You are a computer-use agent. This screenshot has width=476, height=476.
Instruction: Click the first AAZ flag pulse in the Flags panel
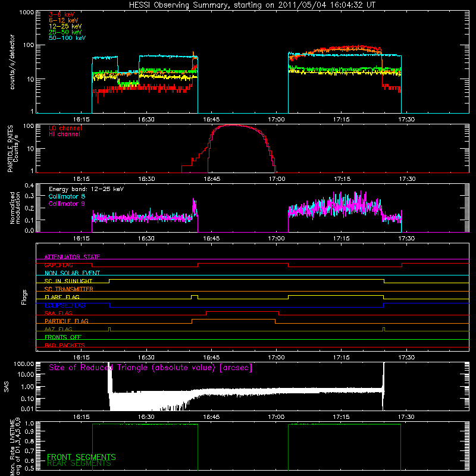(109, 329)
